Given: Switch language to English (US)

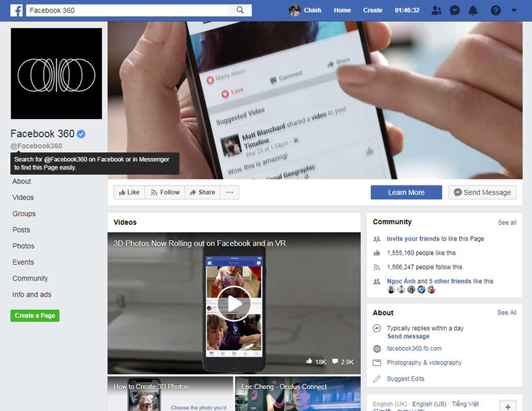Looking at the screenshot, I should pyautogui.click(x=429, y=404).
